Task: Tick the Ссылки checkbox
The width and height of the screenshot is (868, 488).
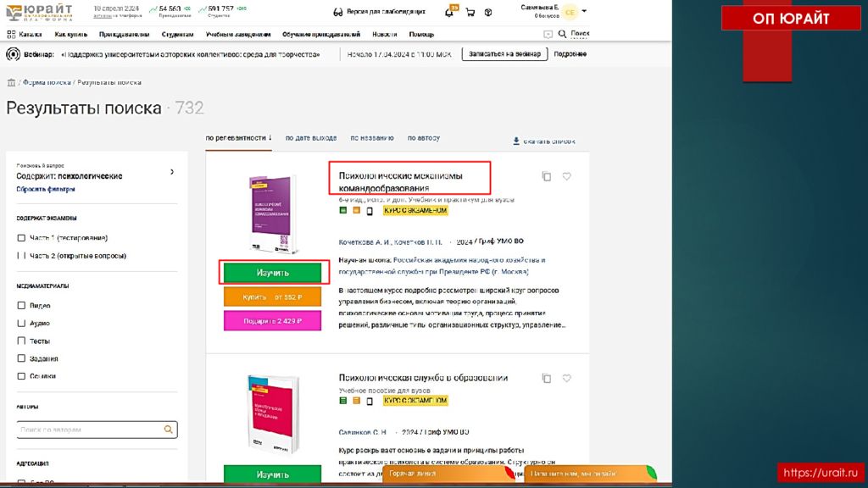Action: [x=21, y=376]
